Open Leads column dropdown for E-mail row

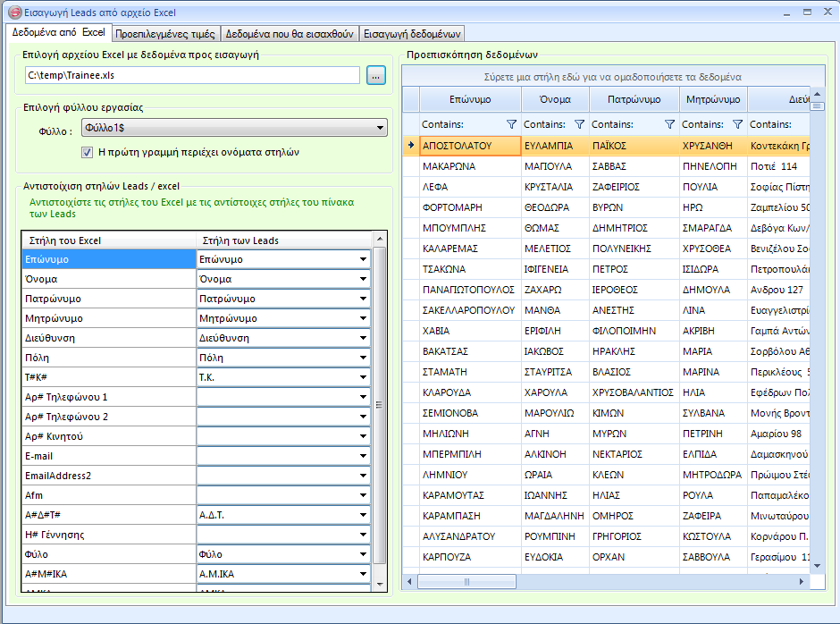[363, 457]
